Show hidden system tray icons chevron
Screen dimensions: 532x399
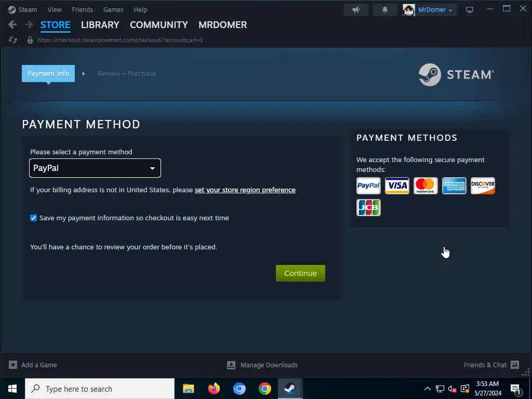(428, 389)
